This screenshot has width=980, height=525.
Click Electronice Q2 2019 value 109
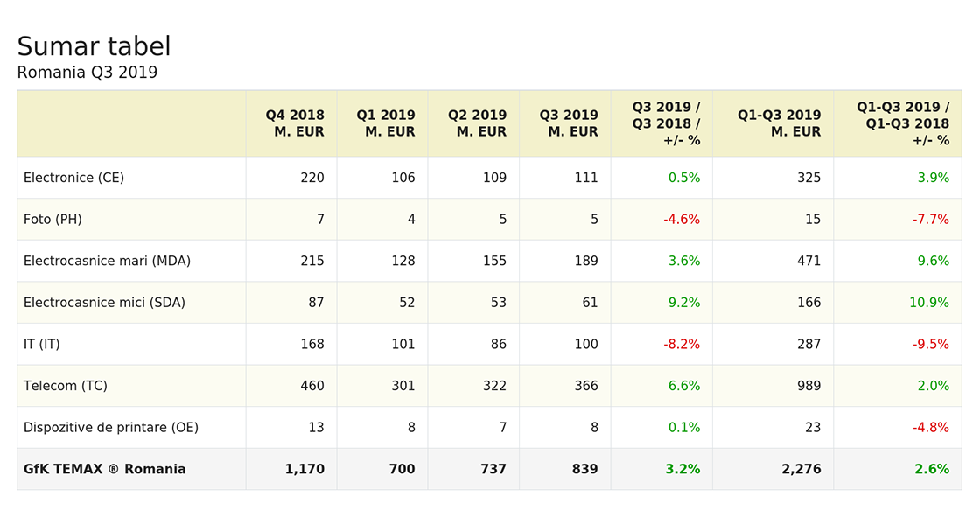click(494, 178)
